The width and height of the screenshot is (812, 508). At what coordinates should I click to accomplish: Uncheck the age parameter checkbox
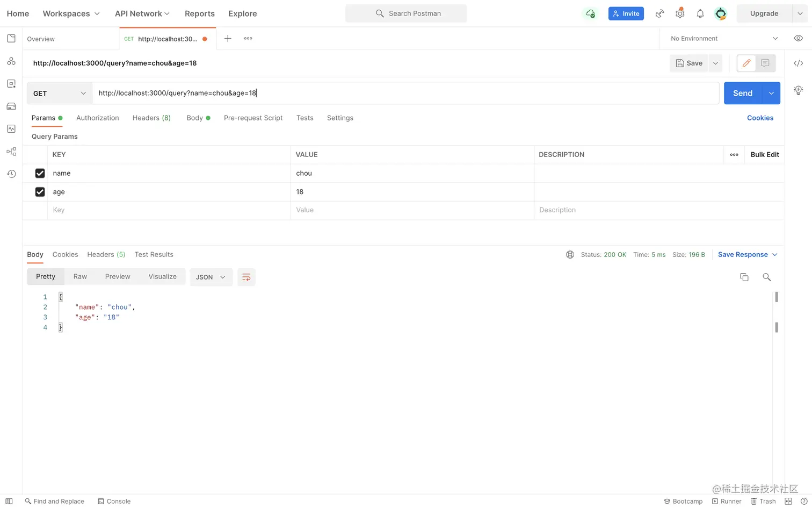pos(40,192)
